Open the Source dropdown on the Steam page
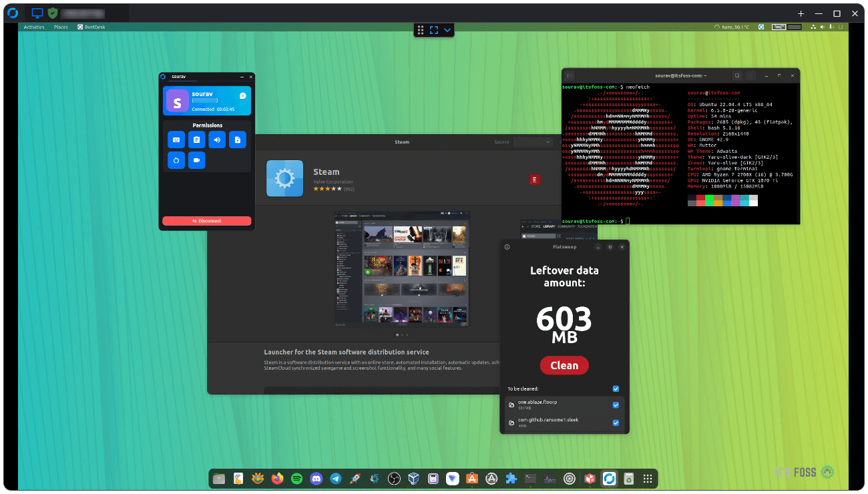 532,142
